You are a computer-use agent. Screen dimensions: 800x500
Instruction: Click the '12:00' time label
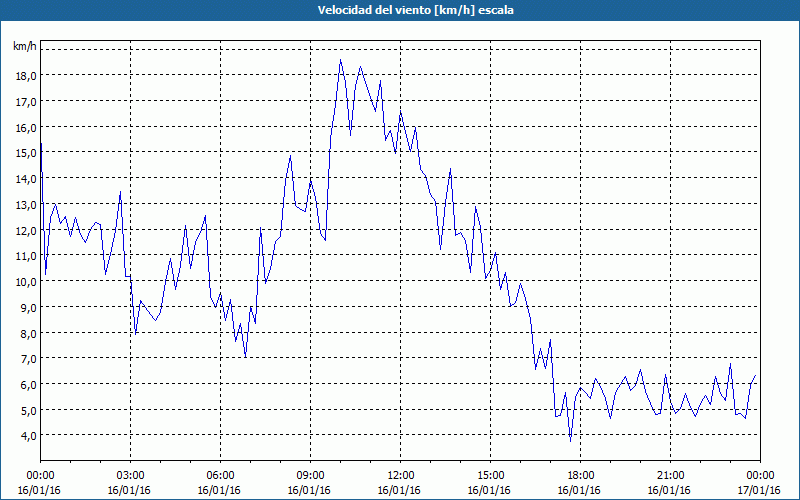[x=401, y=476]
